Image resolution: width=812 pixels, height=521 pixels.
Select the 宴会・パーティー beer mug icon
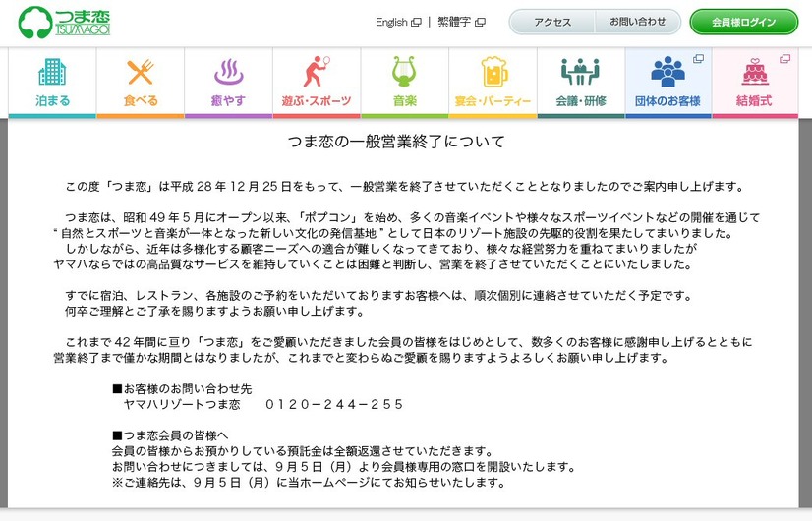[493, 72]
